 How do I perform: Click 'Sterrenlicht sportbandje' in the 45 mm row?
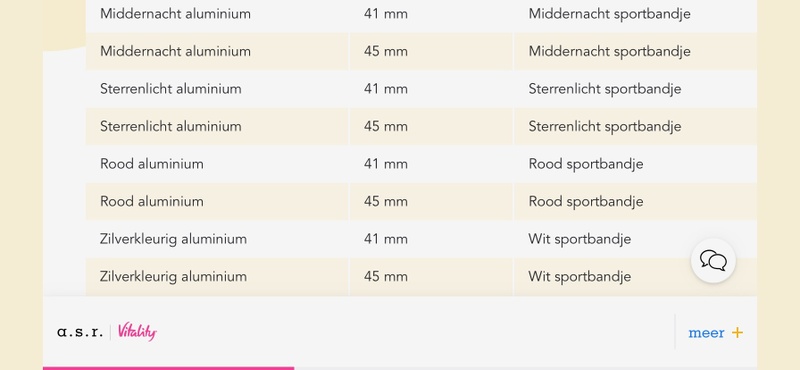point(605,127)
